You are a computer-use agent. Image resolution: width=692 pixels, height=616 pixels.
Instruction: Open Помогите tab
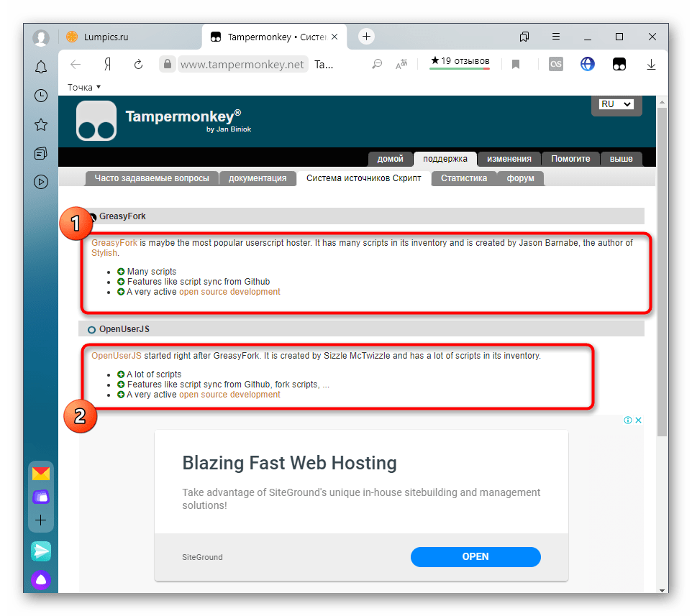(x=570, y=159)
